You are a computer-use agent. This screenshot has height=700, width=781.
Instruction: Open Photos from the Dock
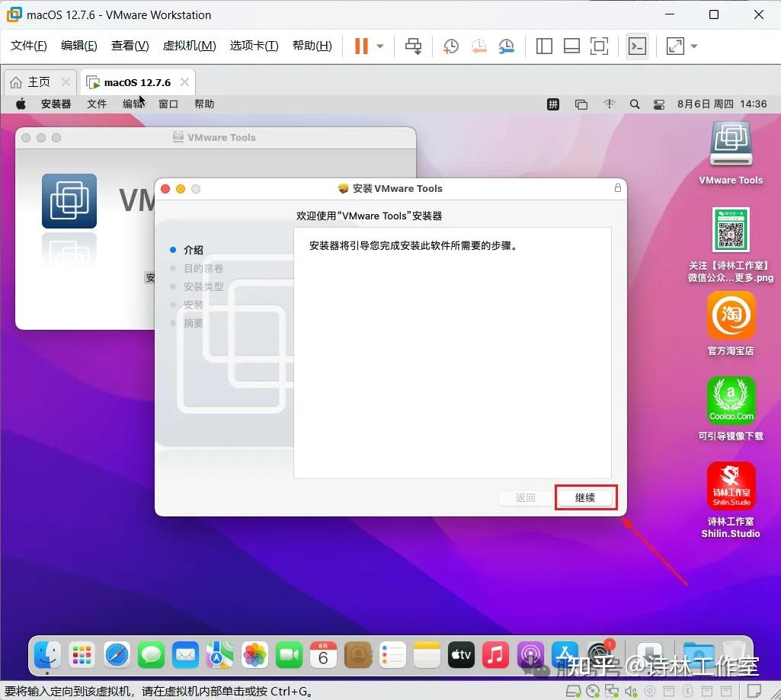click(x=254, y=654)
